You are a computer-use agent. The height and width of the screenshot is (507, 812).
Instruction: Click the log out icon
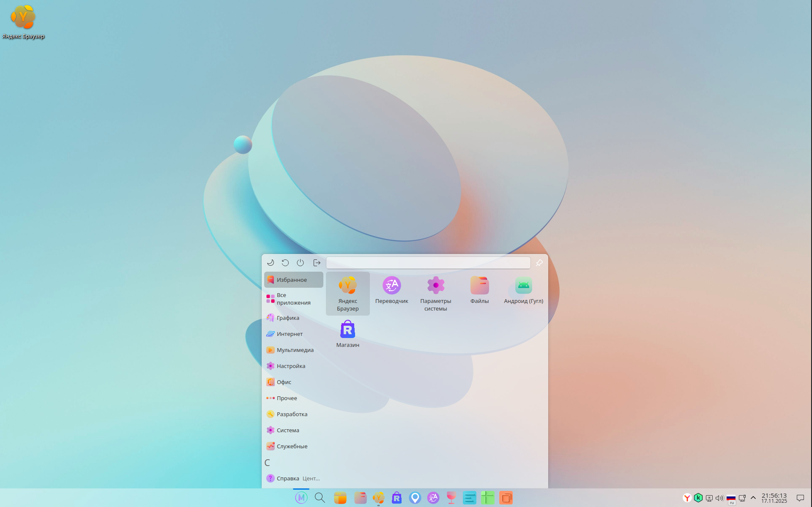click(x=317, y=263)
